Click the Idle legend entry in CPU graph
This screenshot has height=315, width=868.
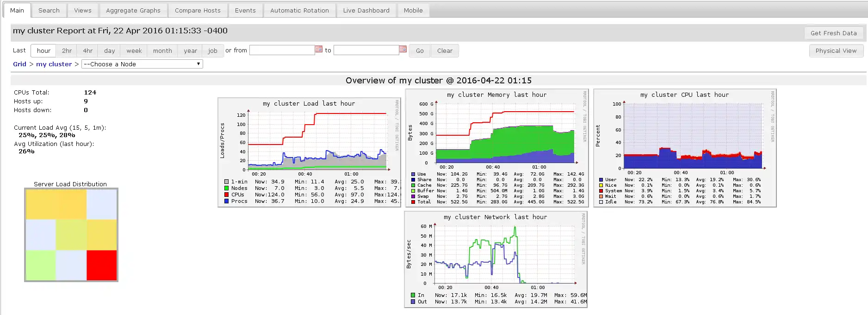[608, 202]
